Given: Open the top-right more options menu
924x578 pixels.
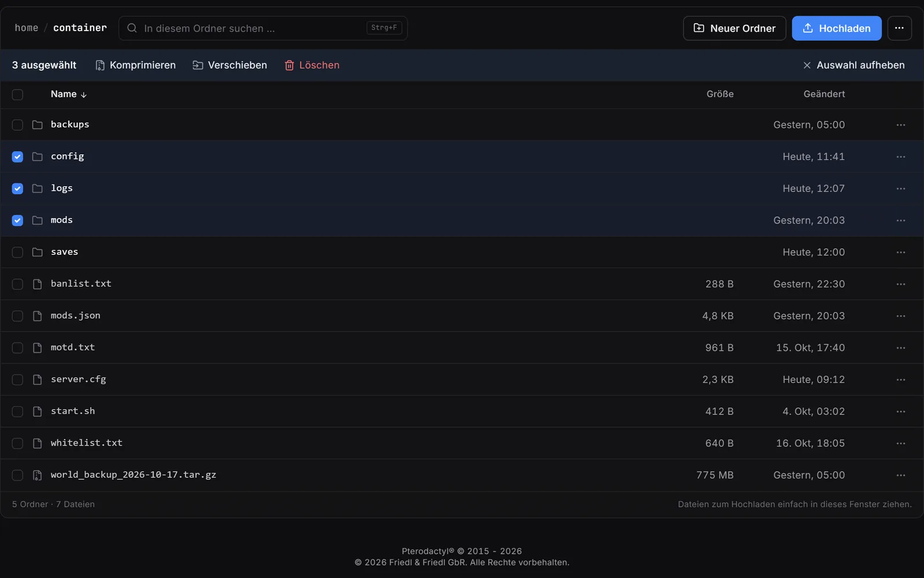Looking at the screenshot, I should [899, 28].
